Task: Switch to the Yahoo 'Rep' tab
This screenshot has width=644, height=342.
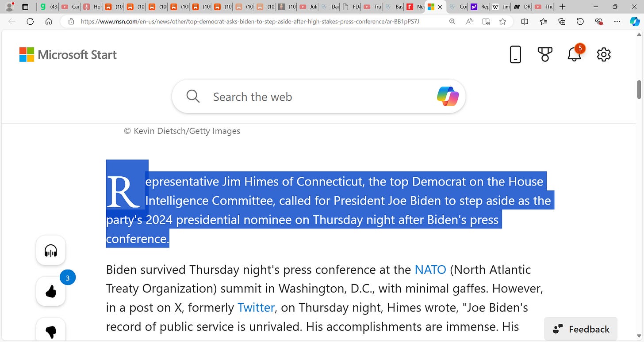Action: (x=480, y=7)
